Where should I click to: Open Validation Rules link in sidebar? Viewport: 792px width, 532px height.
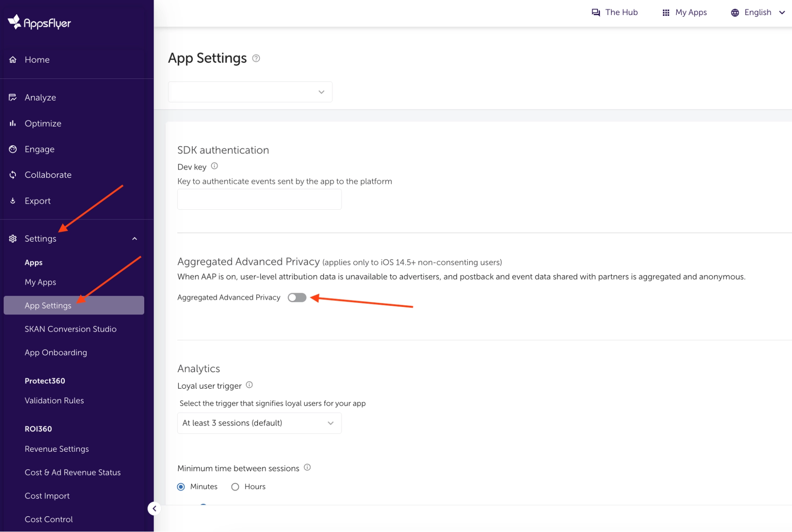coord(54,400)
